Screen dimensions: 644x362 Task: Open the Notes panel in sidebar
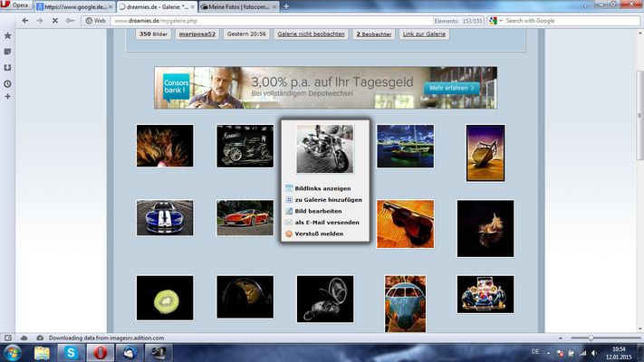[x=8, y=52]
